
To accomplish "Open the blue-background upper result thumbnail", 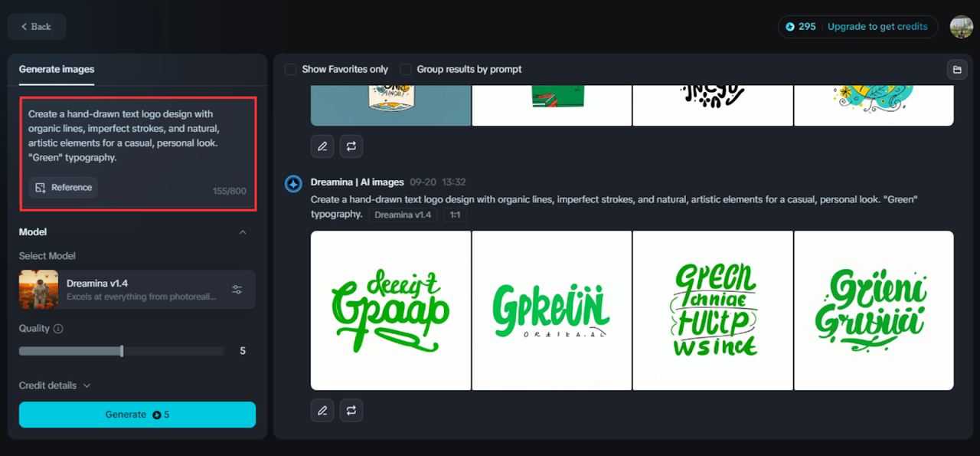I will point(390,107).
